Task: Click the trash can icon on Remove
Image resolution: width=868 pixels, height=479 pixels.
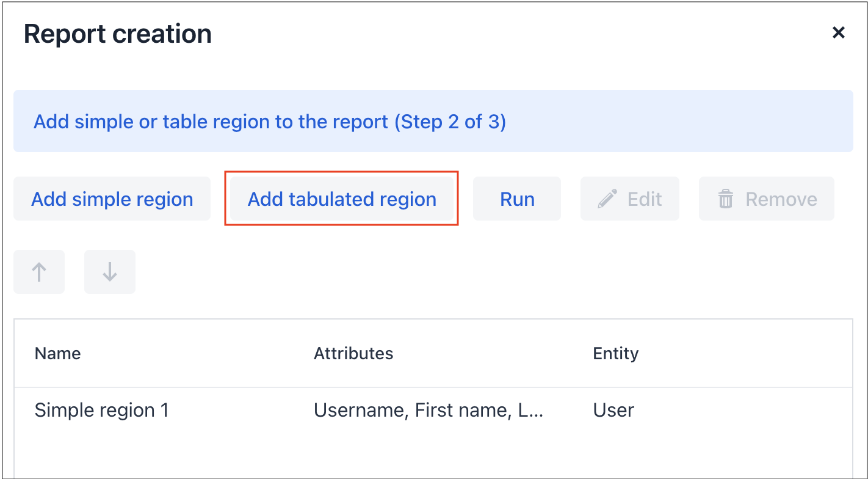Action: pos(725,199)
